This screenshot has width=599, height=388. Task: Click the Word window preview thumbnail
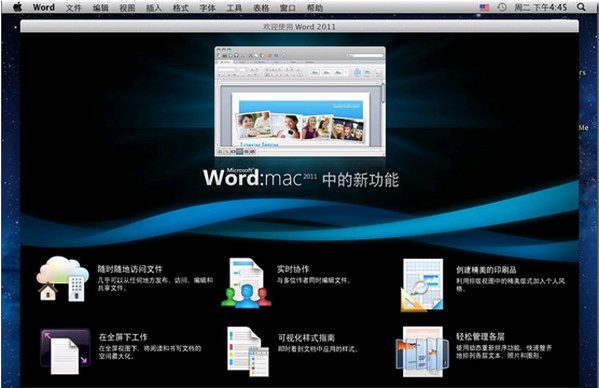pos(300,101)
